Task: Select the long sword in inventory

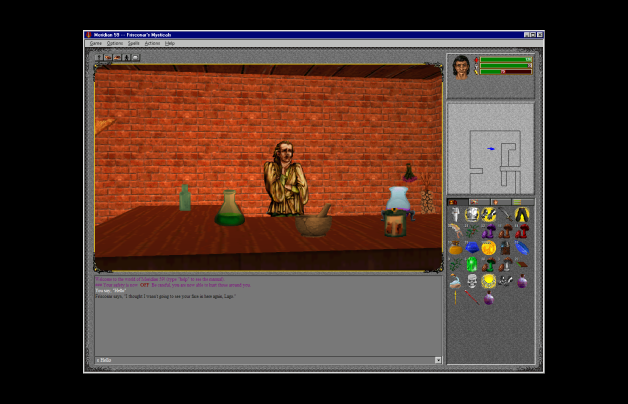Action: coord(505,215)
